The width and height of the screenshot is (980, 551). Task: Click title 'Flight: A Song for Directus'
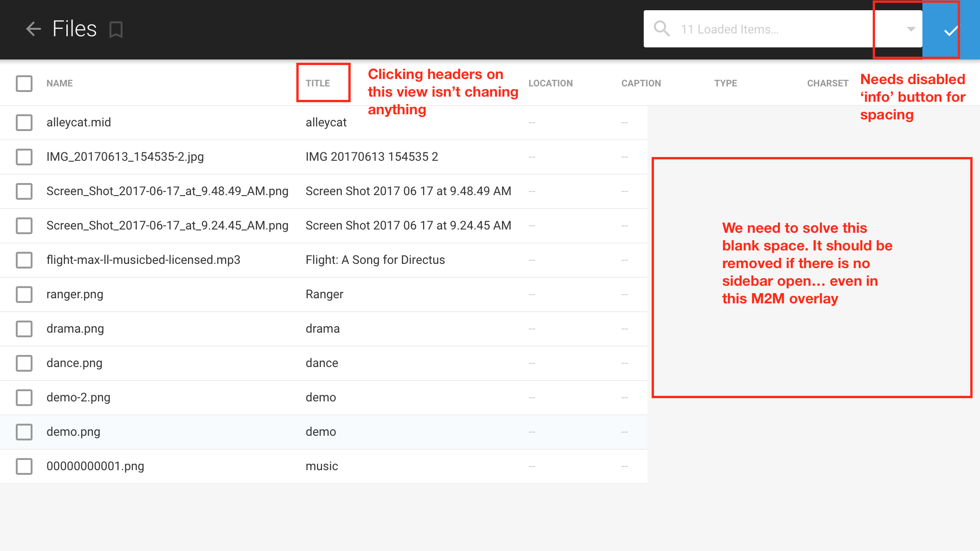375,260
